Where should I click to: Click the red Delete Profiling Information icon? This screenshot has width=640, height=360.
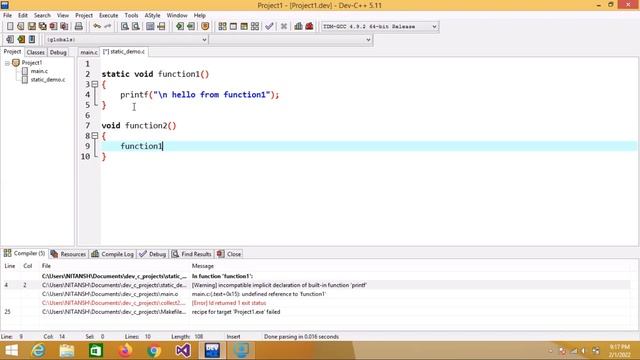click(x=309, y=27)
